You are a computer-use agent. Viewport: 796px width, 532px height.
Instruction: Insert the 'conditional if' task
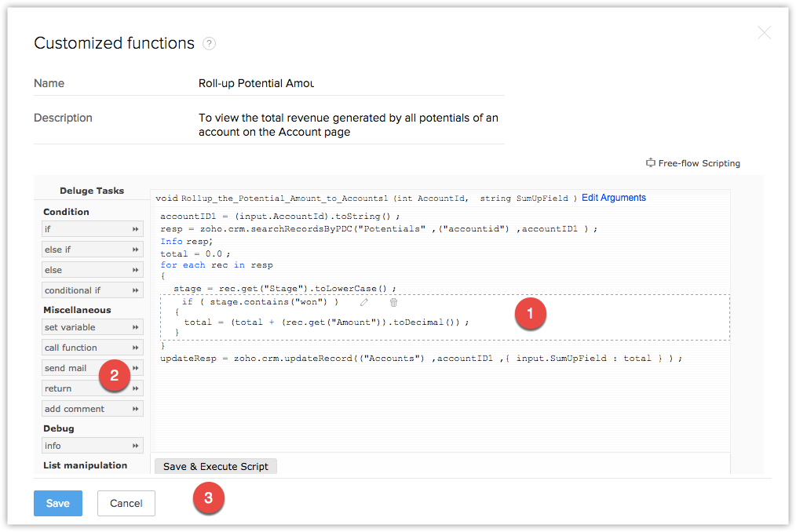coord(93,290)
